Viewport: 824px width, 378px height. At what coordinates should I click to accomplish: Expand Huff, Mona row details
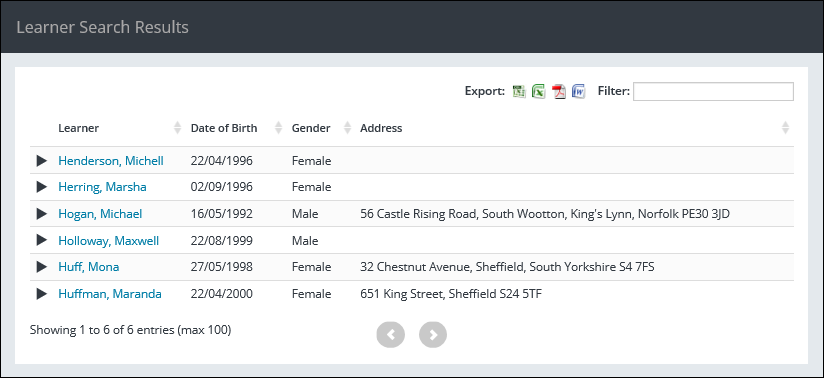(42, 267)
